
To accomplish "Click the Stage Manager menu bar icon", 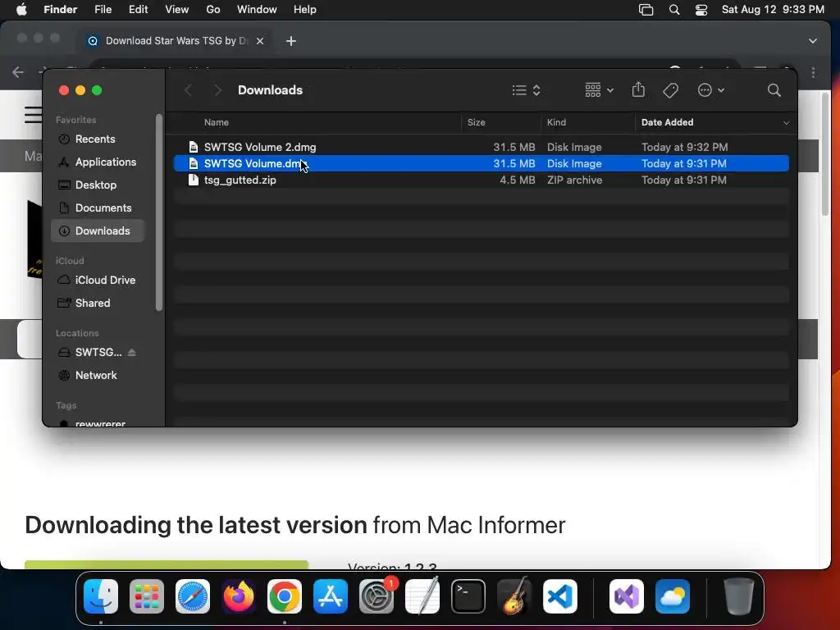I will [x=646, y=10].
